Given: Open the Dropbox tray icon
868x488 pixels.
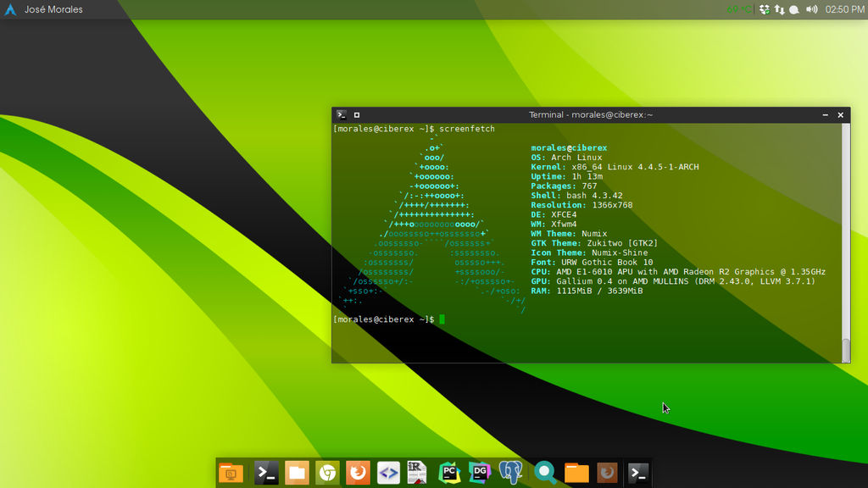Looking at the screenshot, I should click(765, 9).
